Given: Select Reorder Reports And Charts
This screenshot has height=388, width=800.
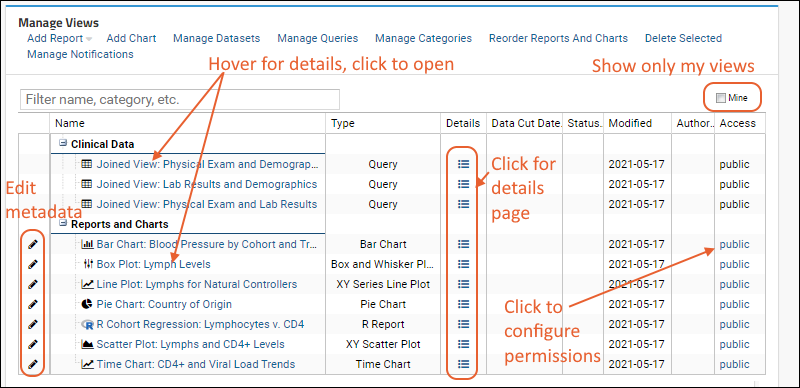Looking at the screenshot, I should click(558, 38).
